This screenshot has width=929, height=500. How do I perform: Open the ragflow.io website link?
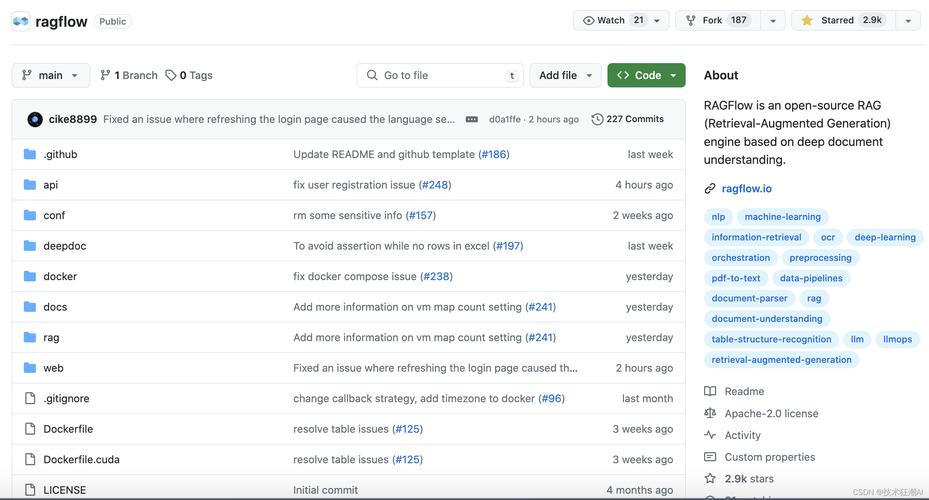747,188
